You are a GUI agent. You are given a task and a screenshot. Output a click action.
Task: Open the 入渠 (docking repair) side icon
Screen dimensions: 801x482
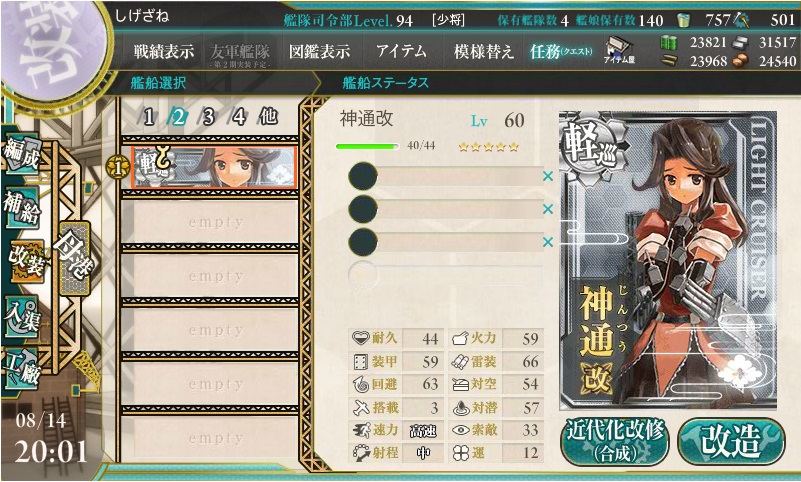click(x=21, y=316)
